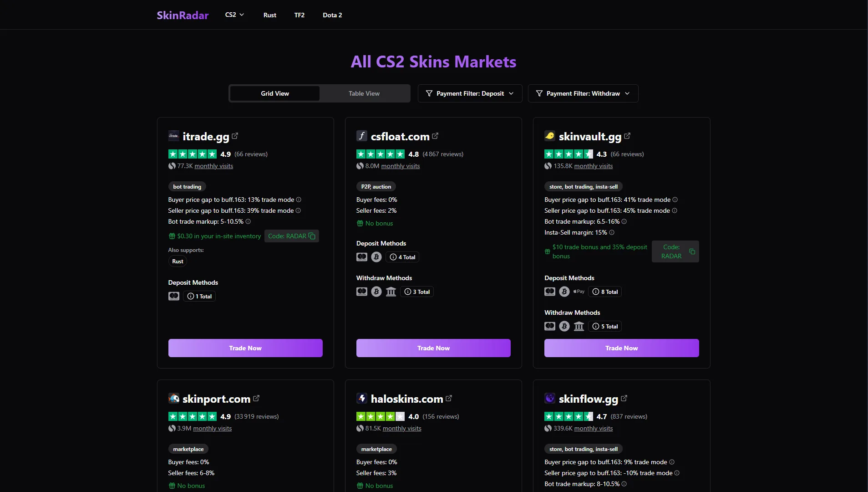Show info for skinvault.gg bot trade markup

tap(624, 221)
